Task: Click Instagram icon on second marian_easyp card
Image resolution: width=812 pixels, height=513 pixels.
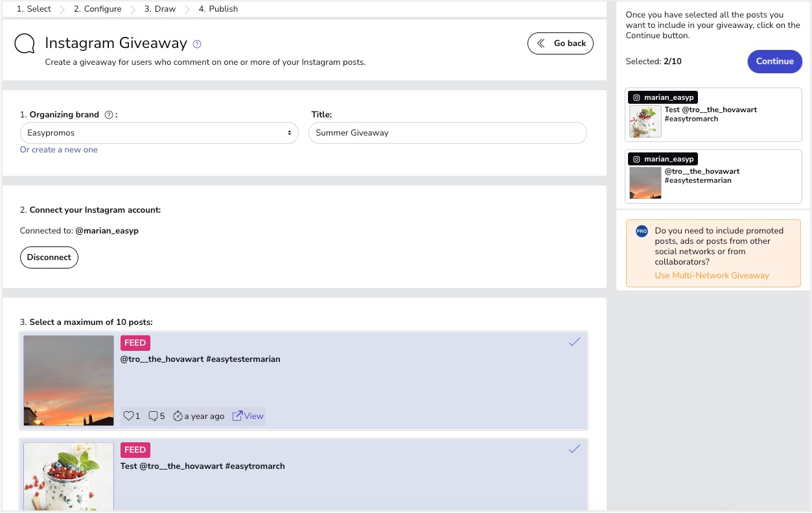Action: (636, 159)
